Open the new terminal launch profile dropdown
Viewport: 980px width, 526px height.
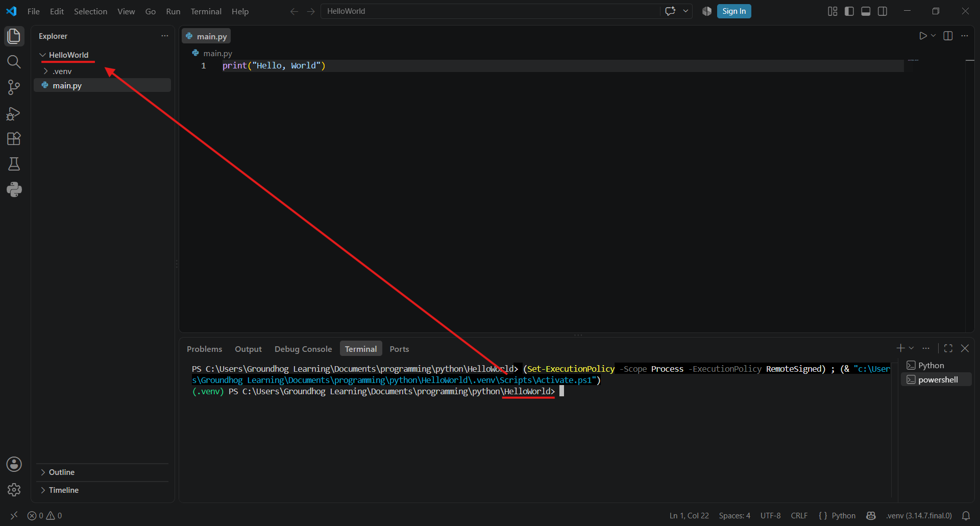tap(912, 348)
